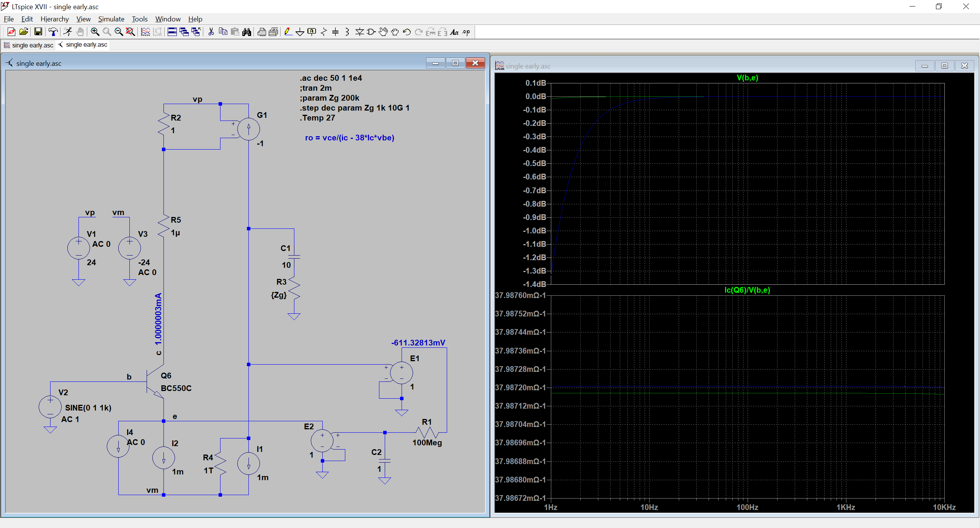The width and height of the screenshot is (980, 528).
Task: Click the SINE(0 1 1k) source value
Action: [88, 408]
